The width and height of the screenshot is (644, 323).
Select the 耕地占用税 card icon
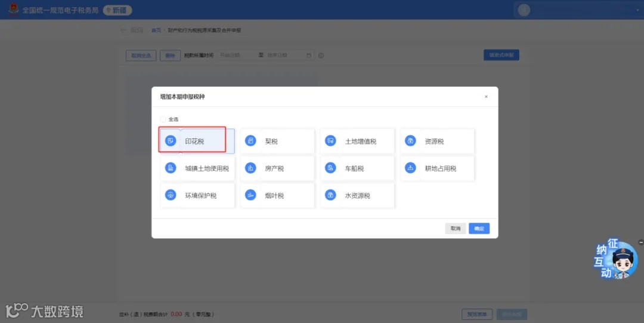(410, 168)
